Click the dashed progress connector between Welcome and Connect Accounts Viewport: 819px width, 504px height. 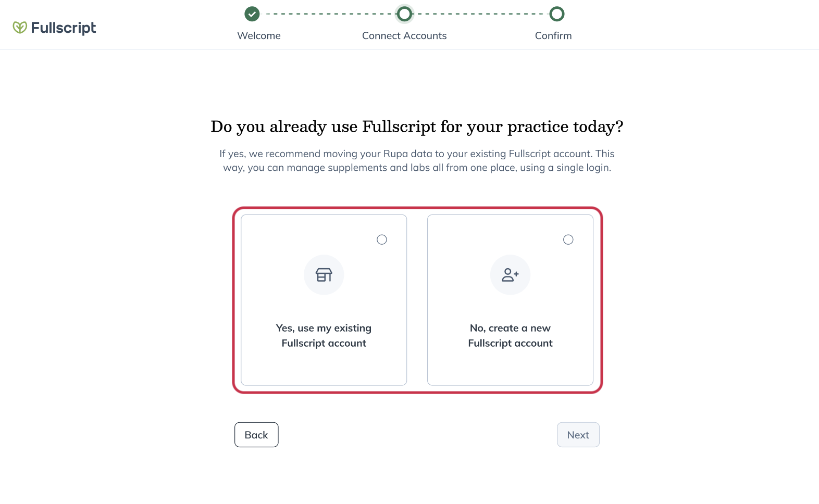(328, 14)
